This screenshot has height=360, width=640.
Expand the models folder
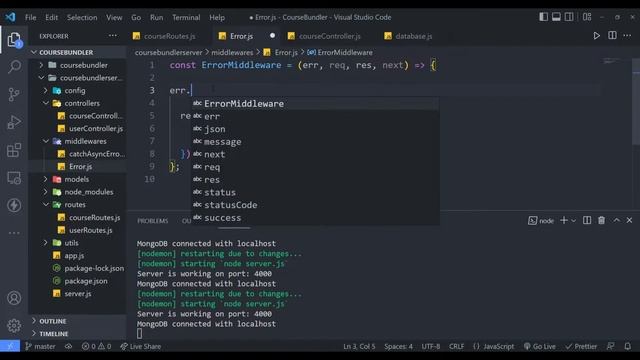(x=78, y=179)
